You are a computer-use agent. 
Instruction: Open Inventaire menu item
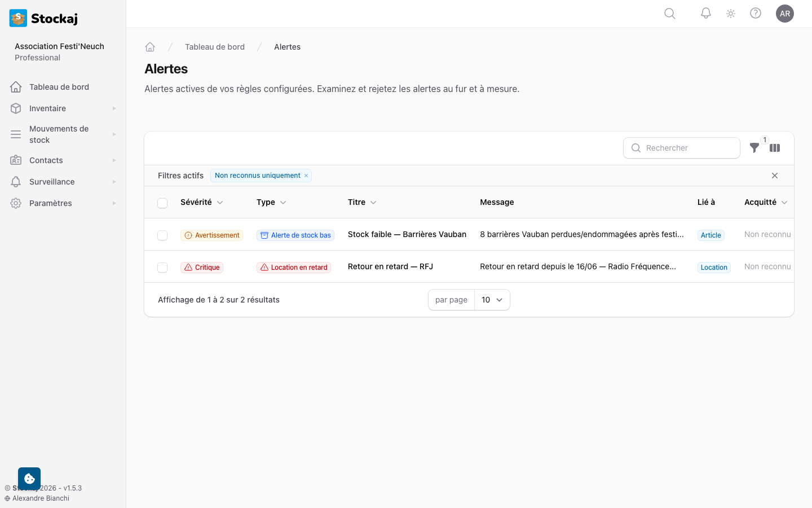click(x=63, y=108)
